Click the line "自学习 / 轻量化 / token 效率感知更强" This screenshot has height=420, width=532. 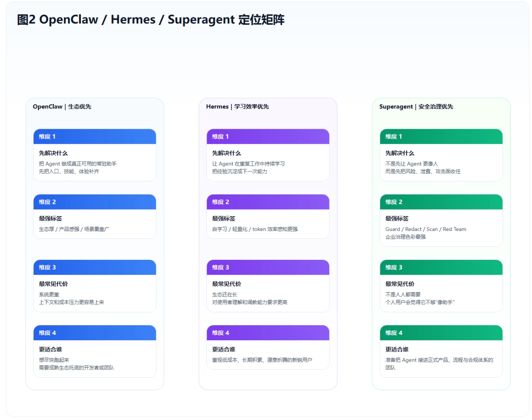point(255,229)
